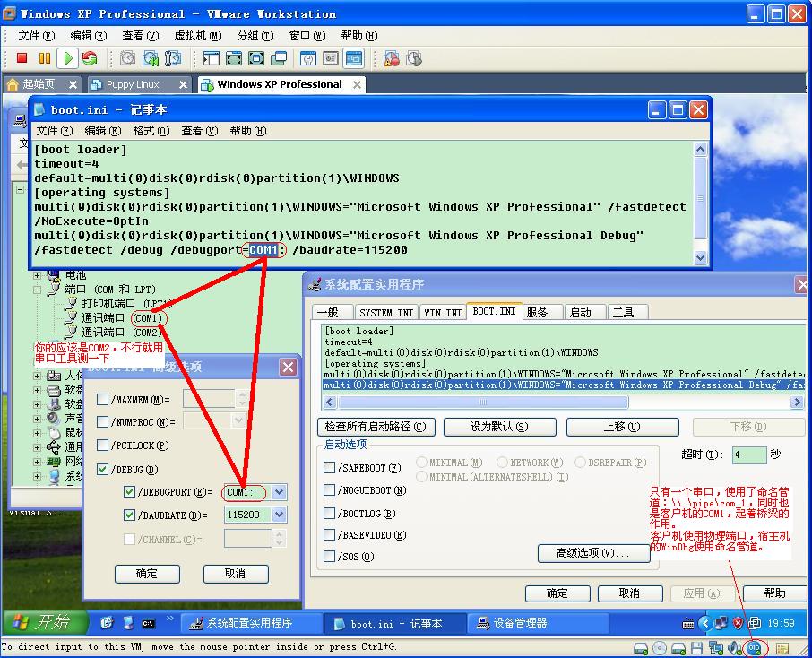Click the replay toolbar icon with clock
The height and width of the screenshot is (658, 812).
(414, 58)
